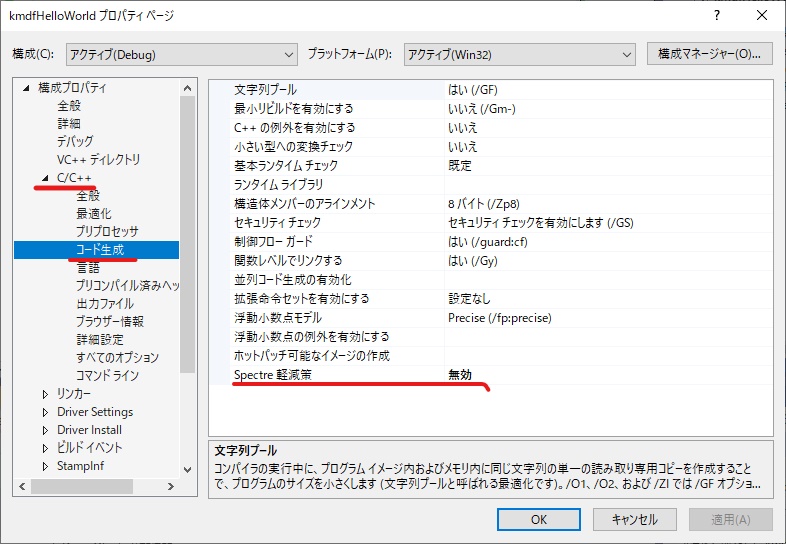The image size is (786, 544).
Task: Click the はい (/Gy) value
Action: click(473, 261)
